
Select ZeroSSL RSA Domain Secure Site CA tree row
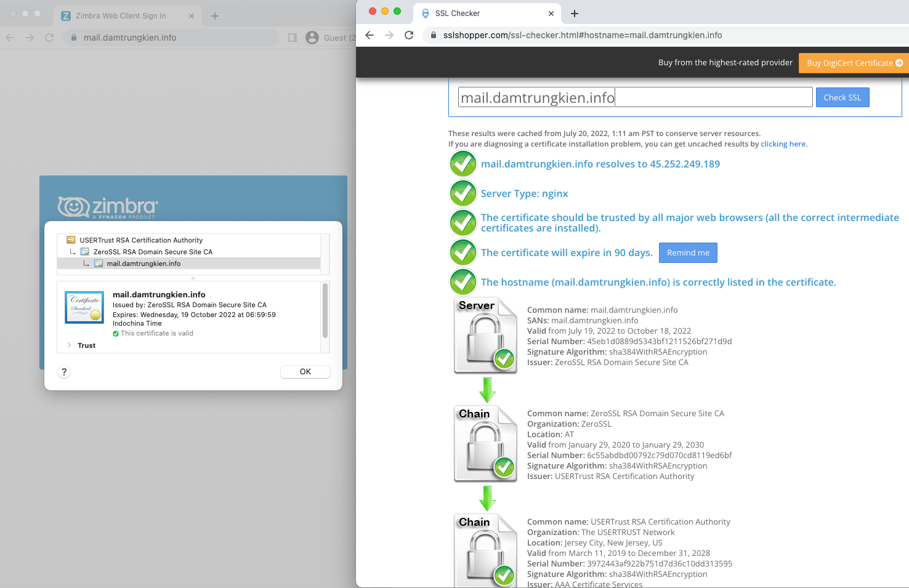click(x=153, y=252)
